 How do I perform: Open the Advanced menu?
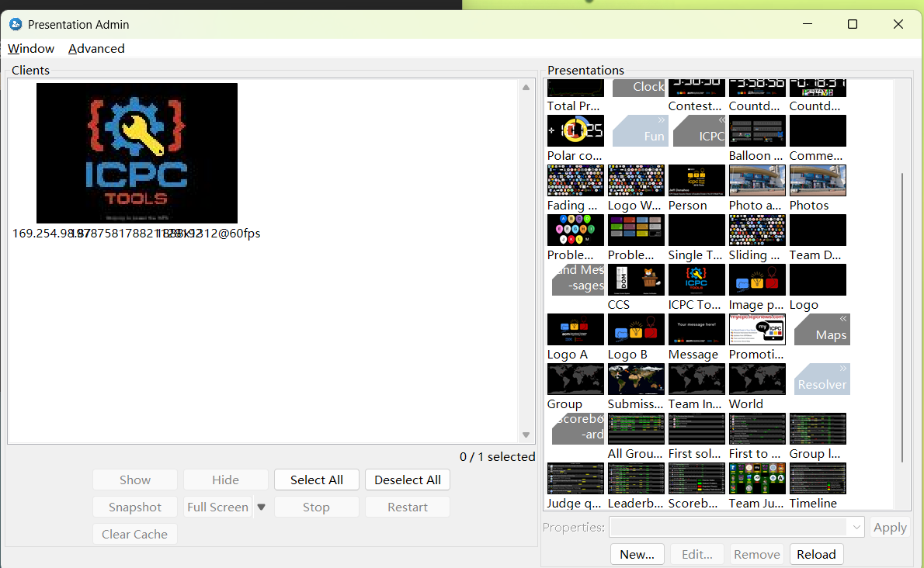pyautogui.click(x=96, y=48)
